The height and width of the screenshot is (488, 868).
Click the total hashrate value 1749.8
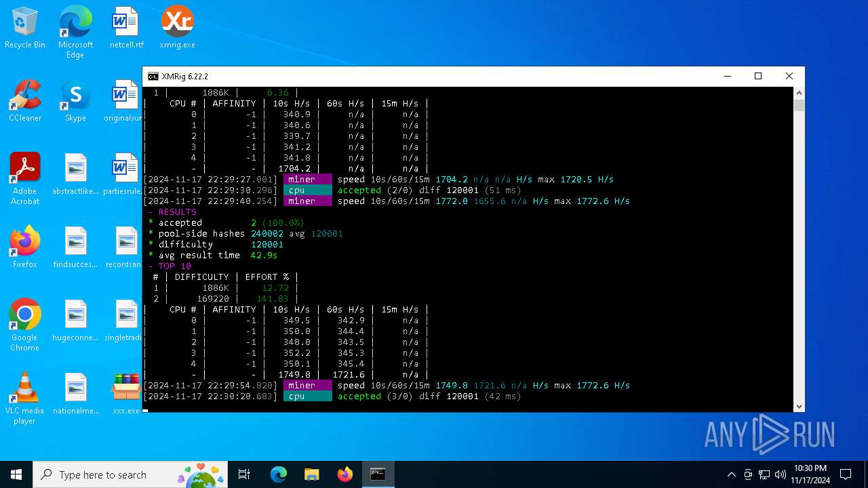pos(294,375)
